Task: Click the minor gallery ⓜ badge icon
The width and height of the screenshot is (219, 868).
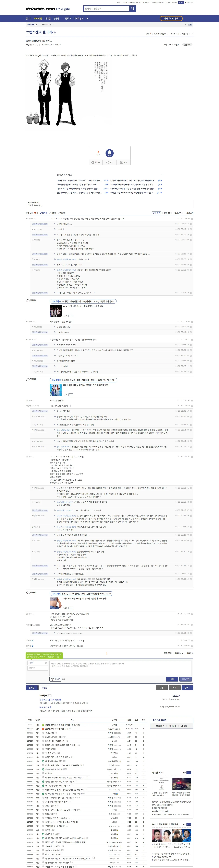Action: point(54,32)
